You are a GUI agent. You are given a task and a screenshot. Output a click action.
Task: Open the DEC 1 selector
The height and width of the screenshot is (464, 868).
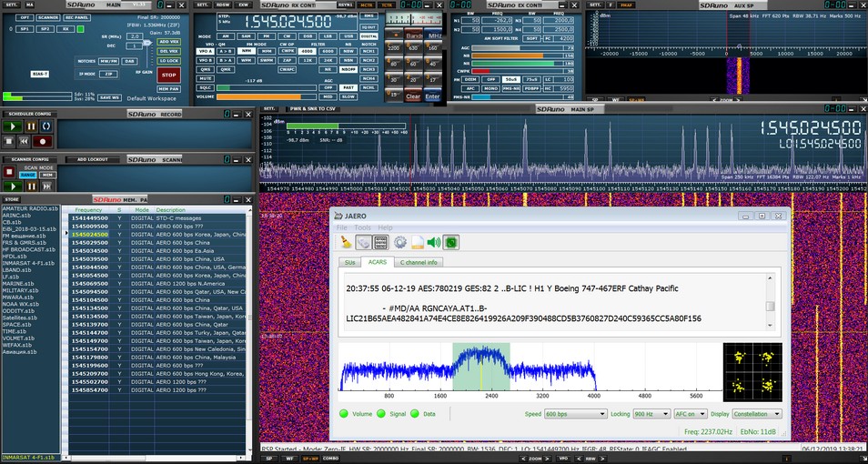135,46
